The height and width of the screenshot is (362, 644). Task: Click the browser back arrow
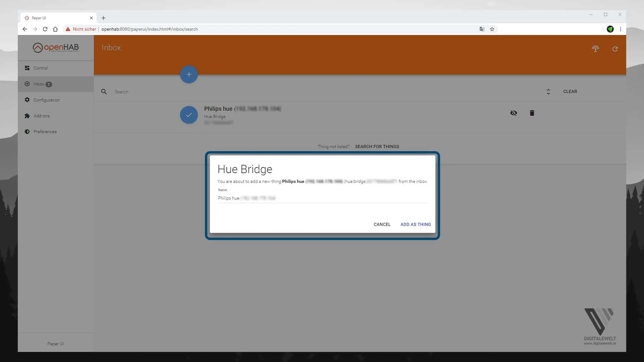(x=25, y=29)
